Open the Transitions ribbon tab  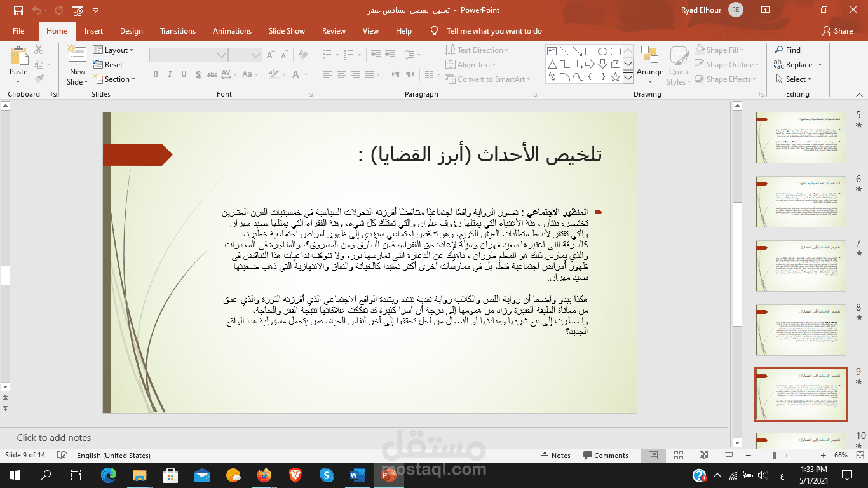[x=178, y=30]
